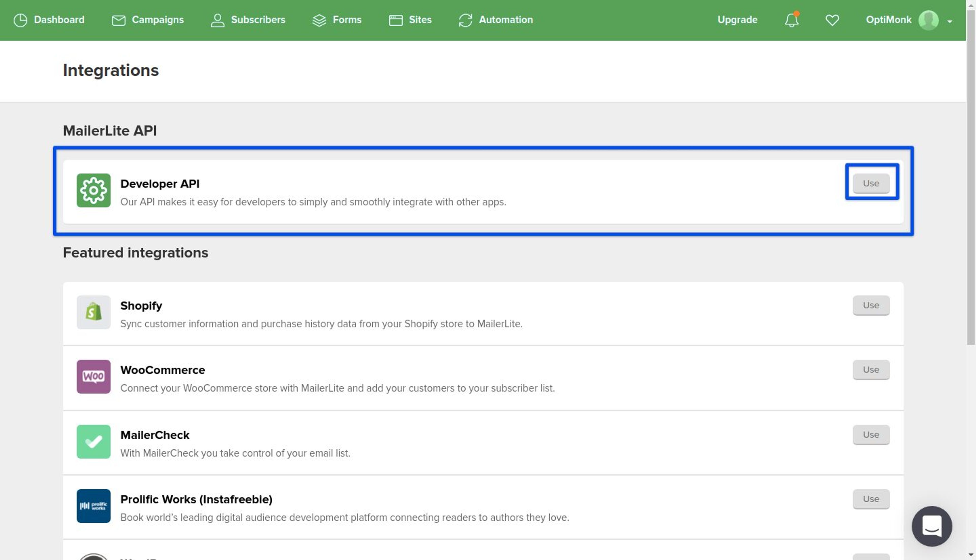Screen dimensions: 976x560
Task: Click Use for Developer API
Action: click(x=871, y=183)
